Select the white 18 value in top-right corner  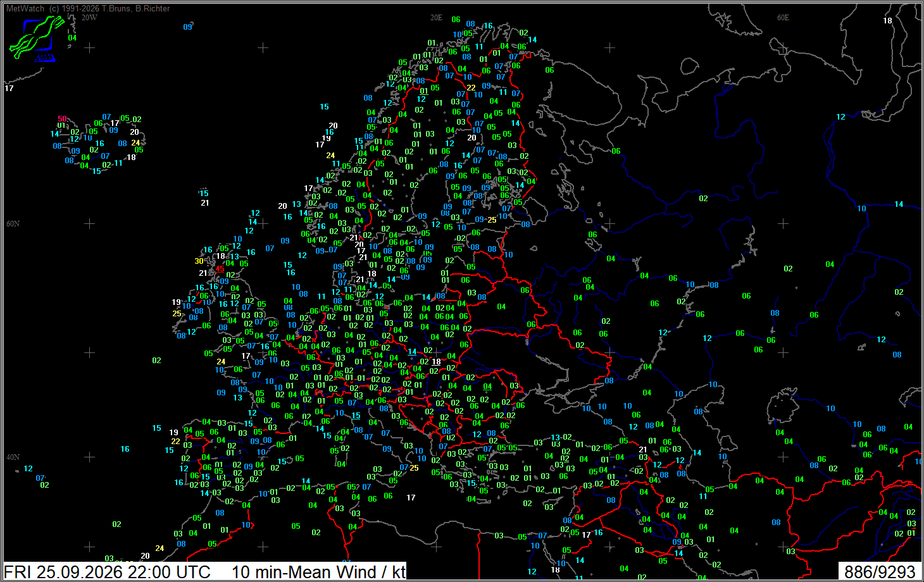click(888, 21)
